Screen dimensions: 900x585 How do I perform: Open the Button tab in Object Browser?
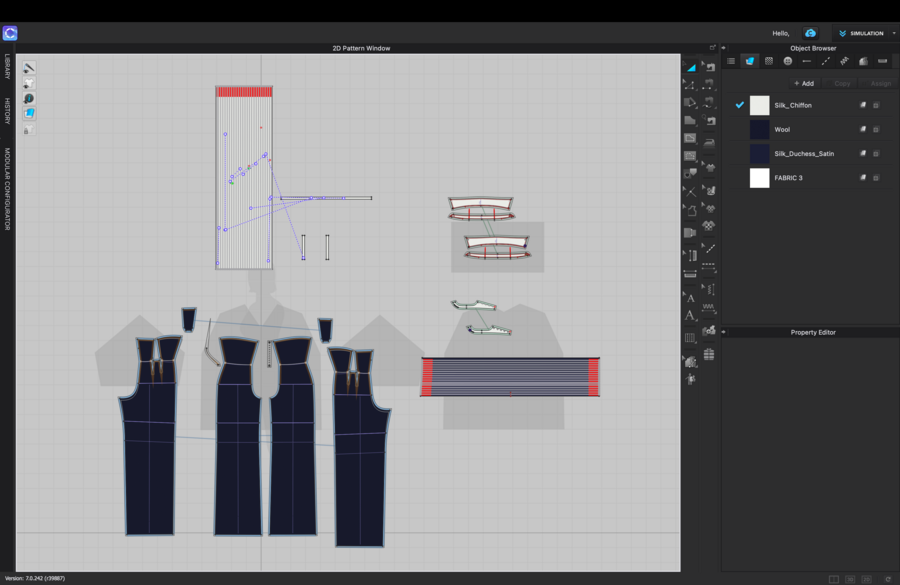(x=788, y=61)
